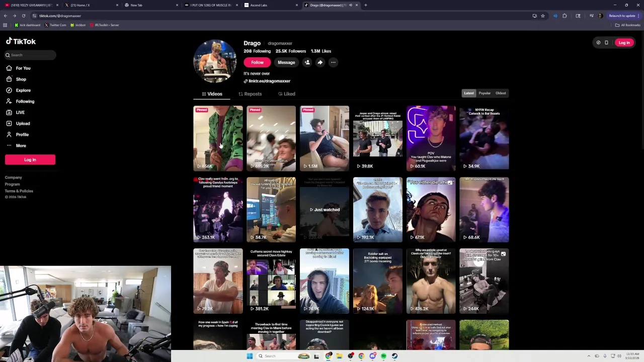Screen dimensions: 644x362
Task: Bookmark this page with the star icon
Action: (542, 16)
